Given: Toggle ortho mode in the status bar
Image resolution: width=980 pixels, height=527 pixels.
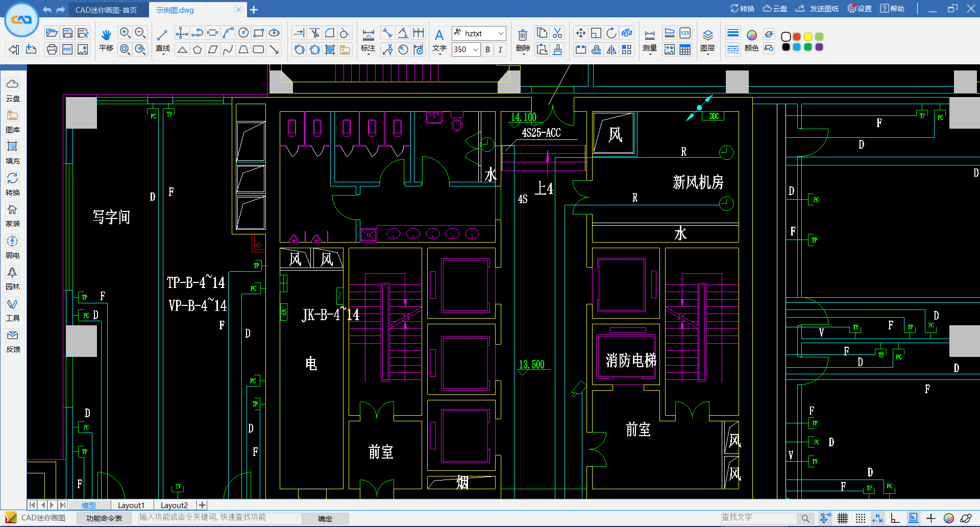Looking at the screenshot, I should [895, 518].
